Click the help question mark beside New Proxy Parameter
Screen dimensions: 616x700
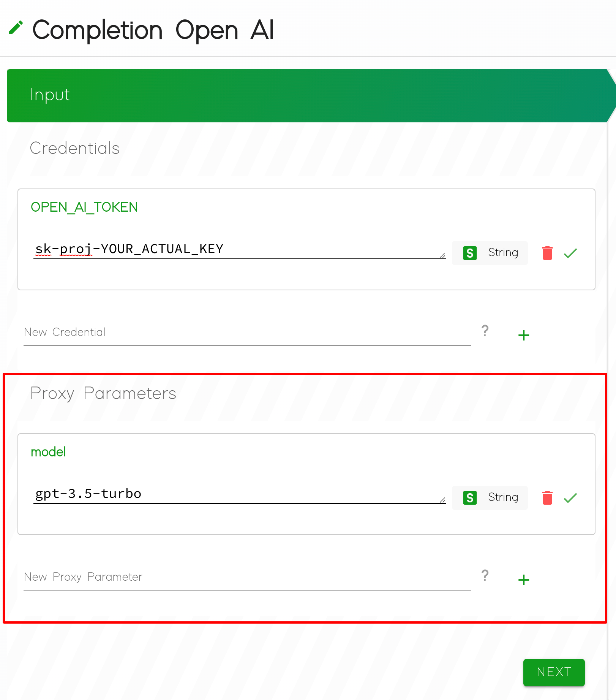(x=485, y=576)
